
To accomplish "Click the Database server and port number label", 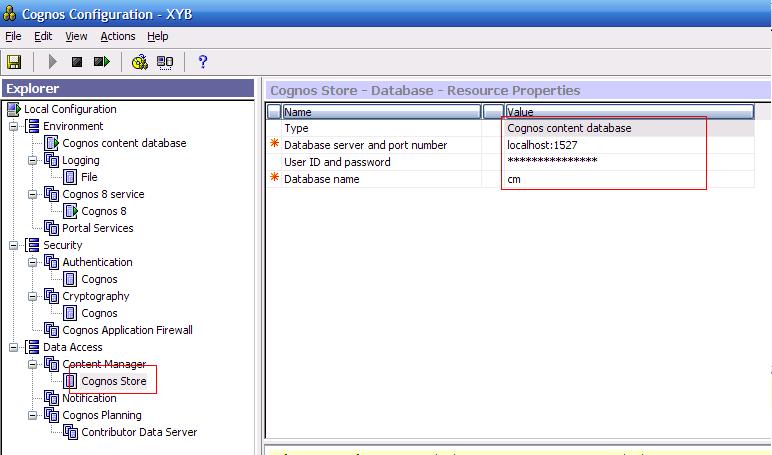I will [365, 145].
